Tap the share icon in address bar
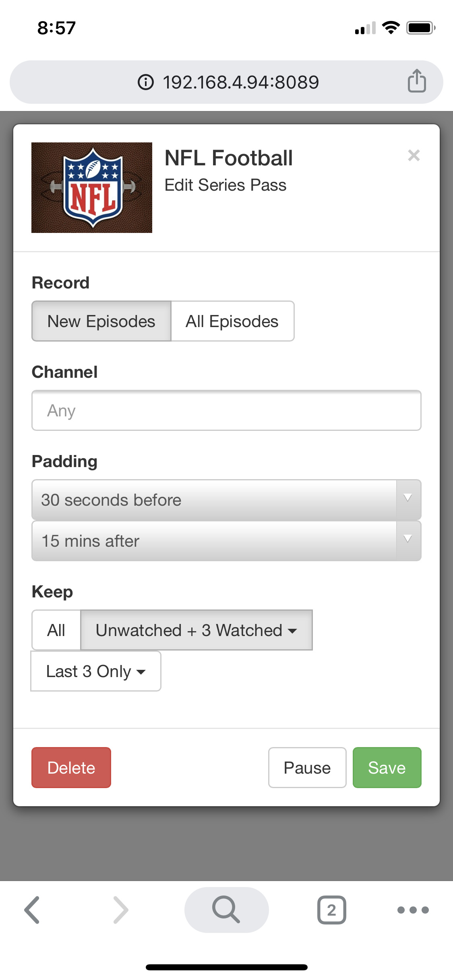The height and width of the screenshot is (980, 453). 417,81
